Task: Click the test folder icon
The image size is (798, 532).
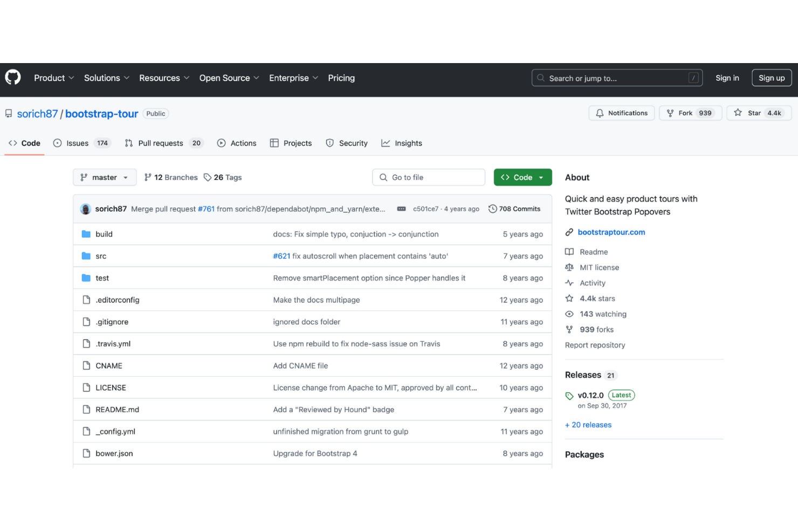Action: tap(86, 278)
